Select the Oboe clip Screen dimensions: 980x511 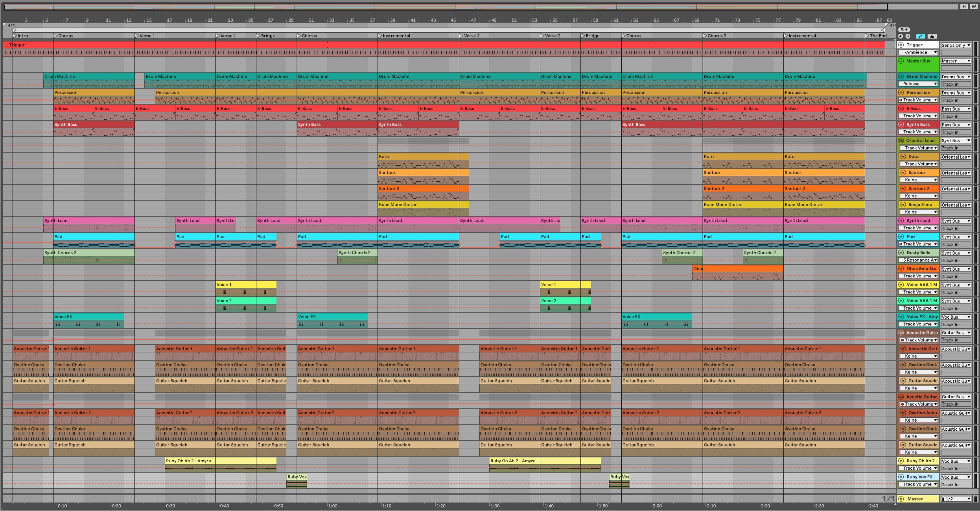[738, 269]
